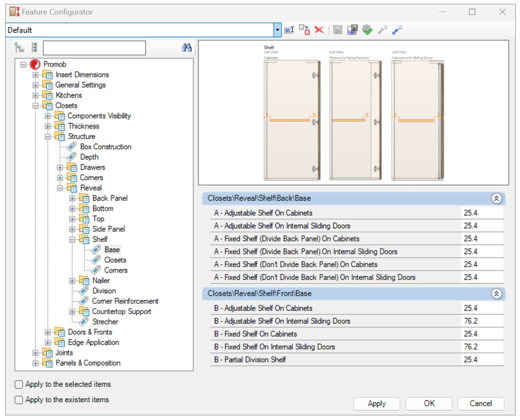Expand the Nailer node
This screenshot has height=420, width=520.
73,281
